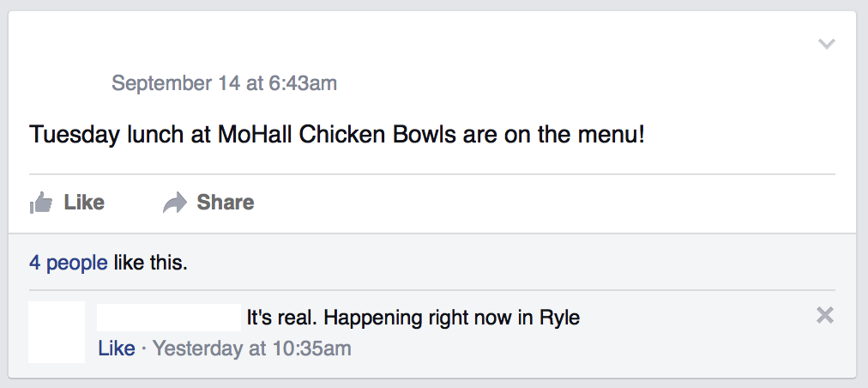Open comment timestamp Yesterday at 10:35am
868x388 pixels.
click(x=251, y=349)
